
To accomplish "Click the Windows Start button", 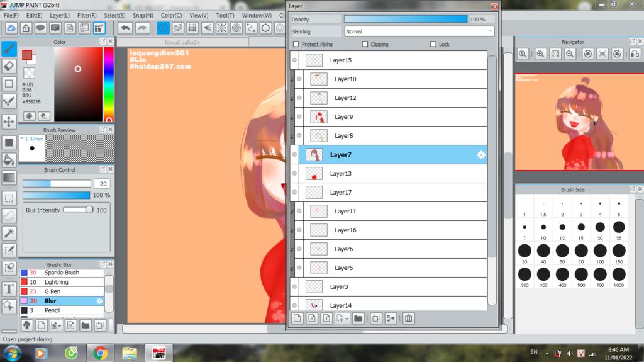I will [12, 353].
